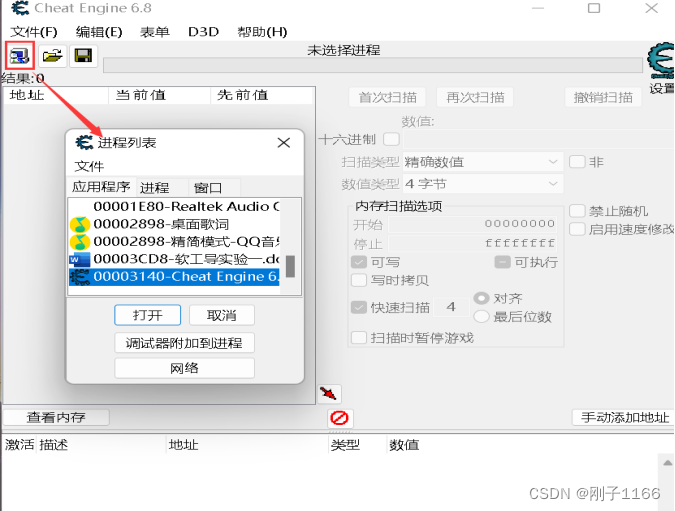Image resolution: width=675 pixels, height=511 pixels.
Task: Toggle the 禁止随机 checkbox
Action: click(577, 211)
